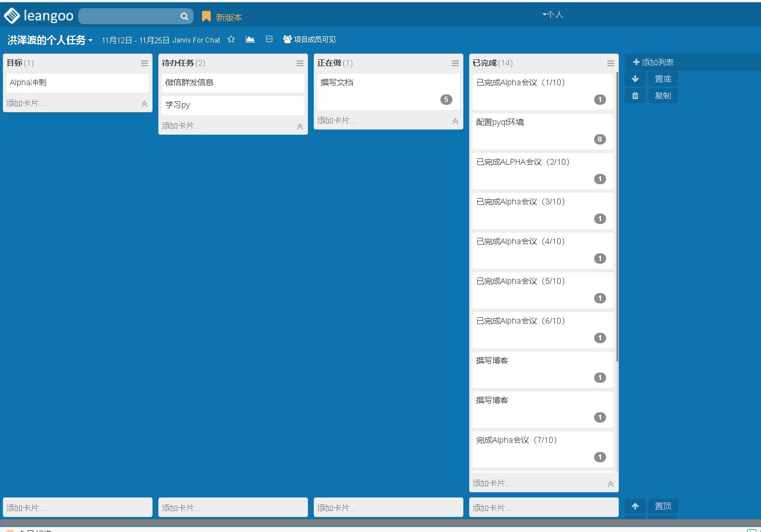Click the 8 badge on 配置pyqt环境 card
Viewport: 761px width, 532px height.
pos(600,139)
